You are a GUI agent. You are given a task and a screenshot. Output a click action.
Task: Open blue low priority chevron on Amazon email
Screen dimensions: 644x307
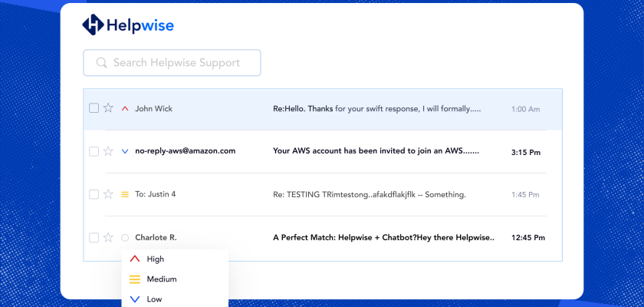(125, 152)
